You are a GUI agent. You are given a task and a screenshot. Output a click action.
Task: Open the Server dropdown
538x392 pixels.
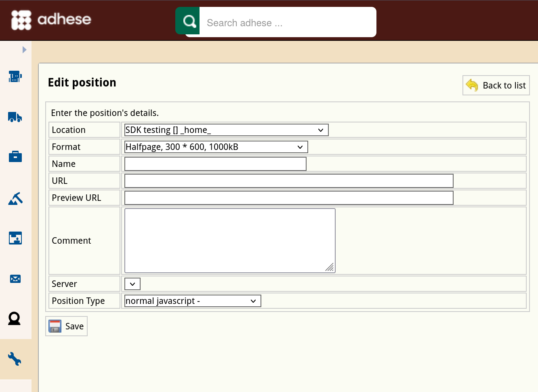click(132, 284)
